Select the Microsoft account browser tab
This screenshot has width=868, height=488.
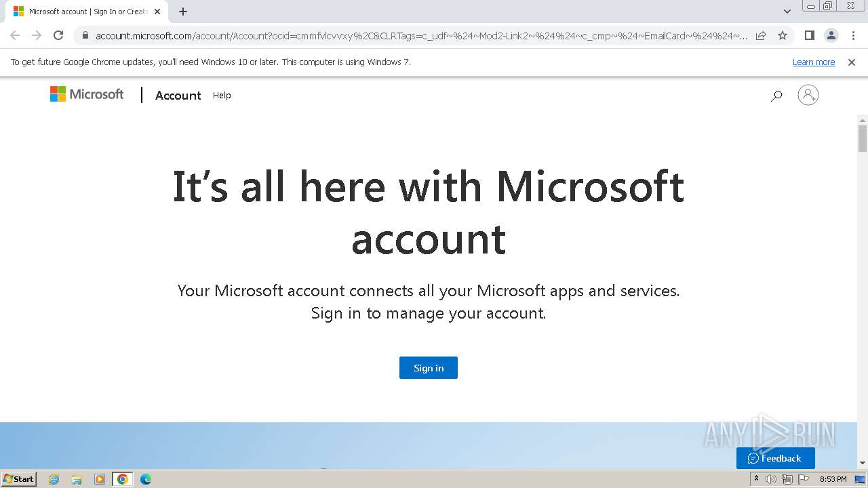pyautogui.click(x=87, y=12)
